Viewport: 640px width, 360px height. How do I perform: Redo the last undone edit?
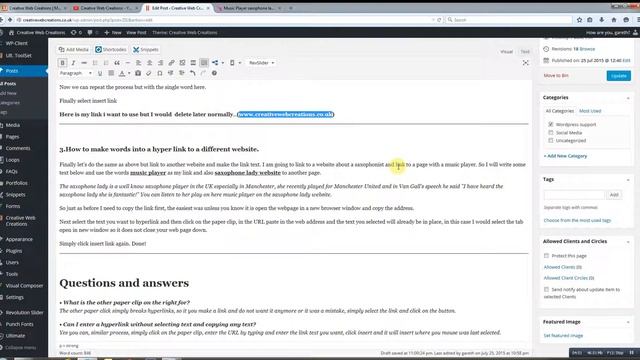(x=203, y=73)
